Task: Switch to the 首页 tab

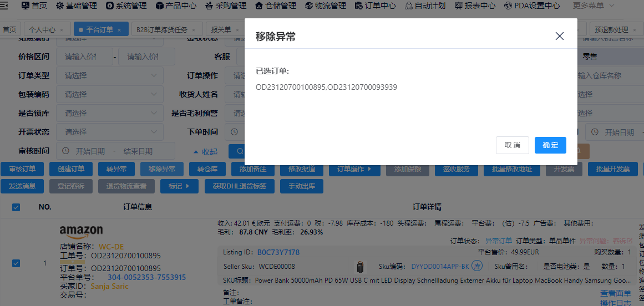Action: pos(9,29)
